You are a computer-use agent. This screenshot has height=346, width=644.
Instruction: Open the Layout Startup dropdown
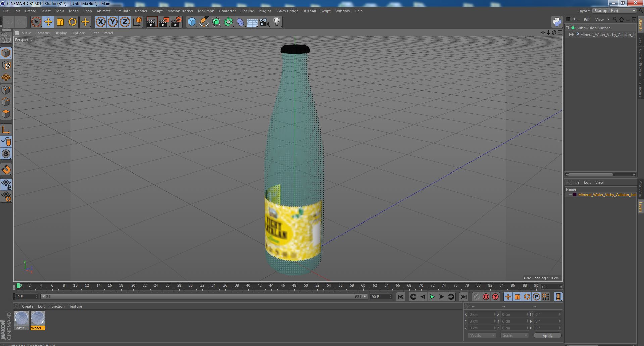click(x=614, y=11)
